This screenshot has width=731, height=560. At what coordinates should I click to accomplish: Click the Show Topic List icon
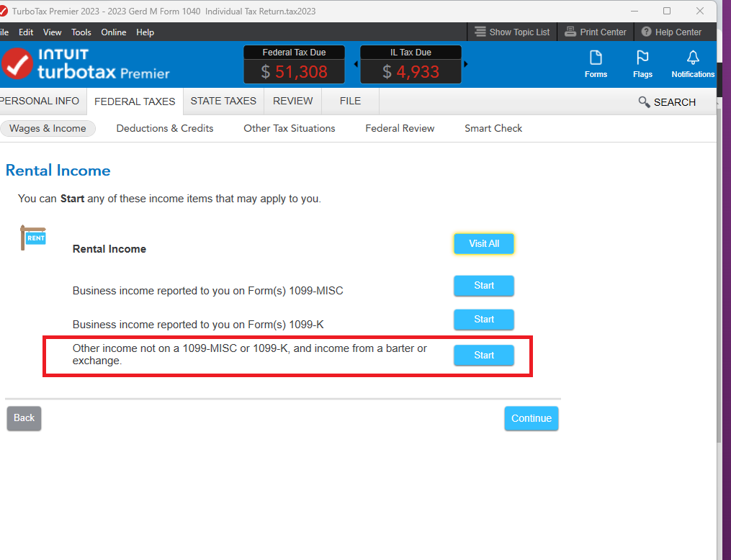(480, 32)
